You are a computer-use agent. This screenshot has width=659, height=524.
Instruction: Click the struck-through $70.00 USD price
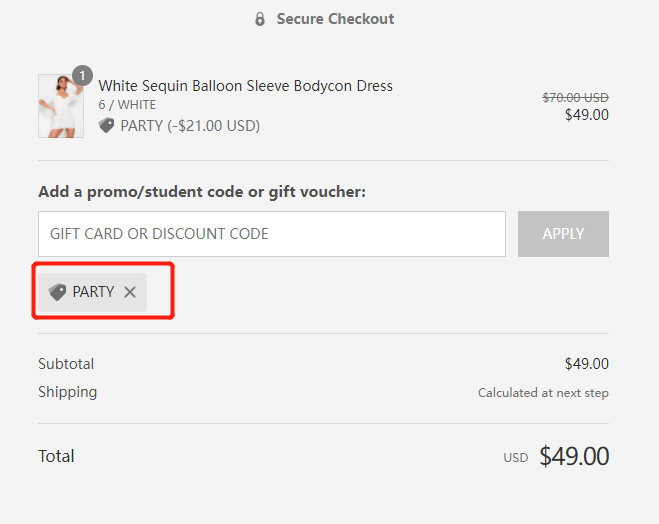tap(575, 97)
